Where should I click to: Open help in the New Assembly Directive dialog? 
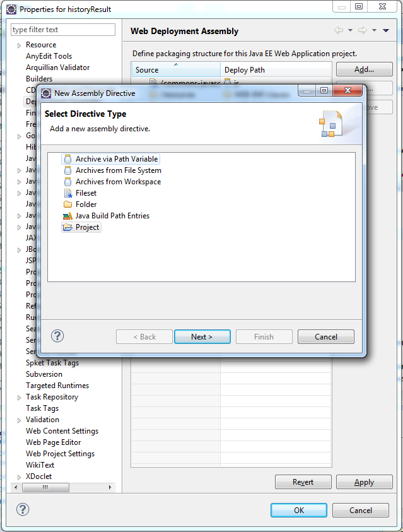57,336
